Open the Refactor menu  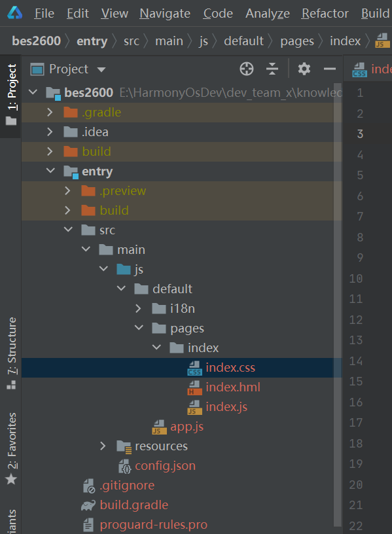[325, 14]
